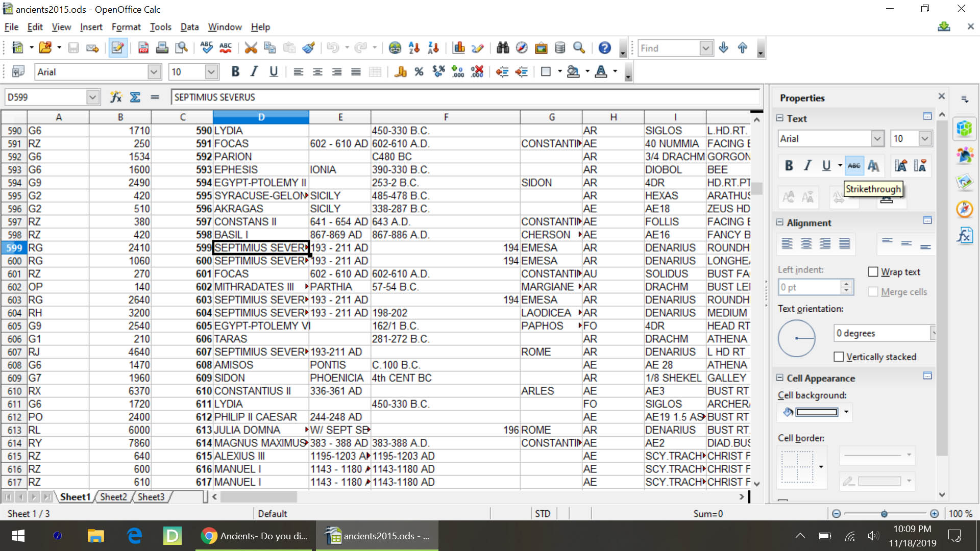Open the Name Box dropdown
This screenshot has width=980, height=551.
click(92, 97)
